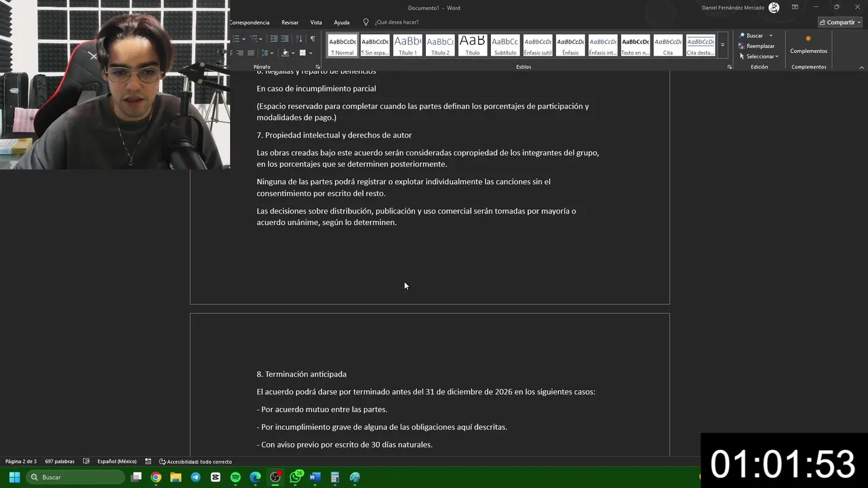Open line spacing dropdown arrow
The width and height of the screenshot is (868, 488).
[x=272, y=53]
